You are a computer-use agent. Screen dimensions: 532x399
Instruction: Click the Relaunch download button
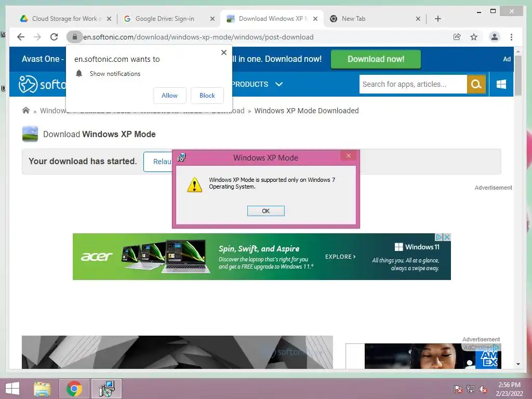tap(158, 162)
